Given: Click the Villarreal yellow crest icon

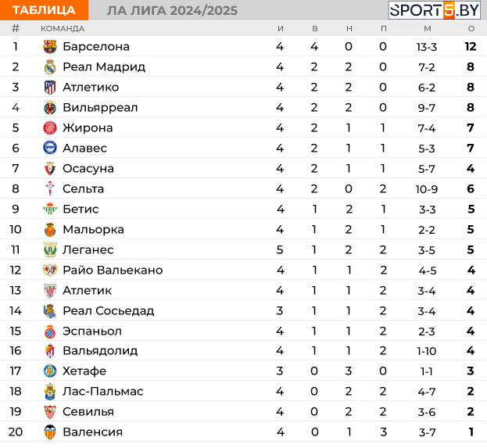Looking at the screenshot, I should (50, 107).
